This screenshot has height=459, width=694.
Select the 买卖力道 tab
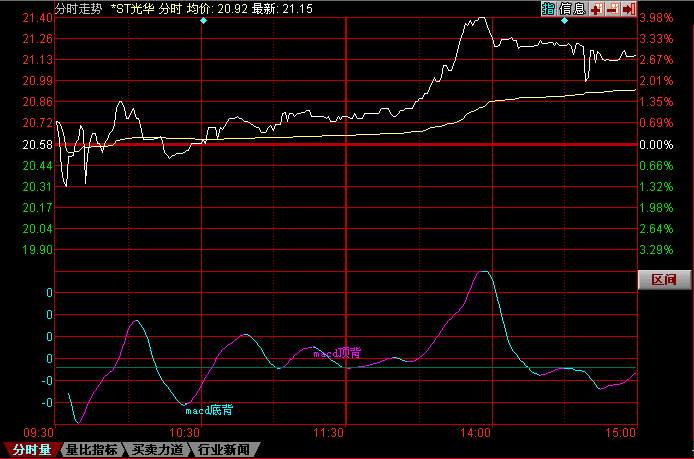(158, 450)
